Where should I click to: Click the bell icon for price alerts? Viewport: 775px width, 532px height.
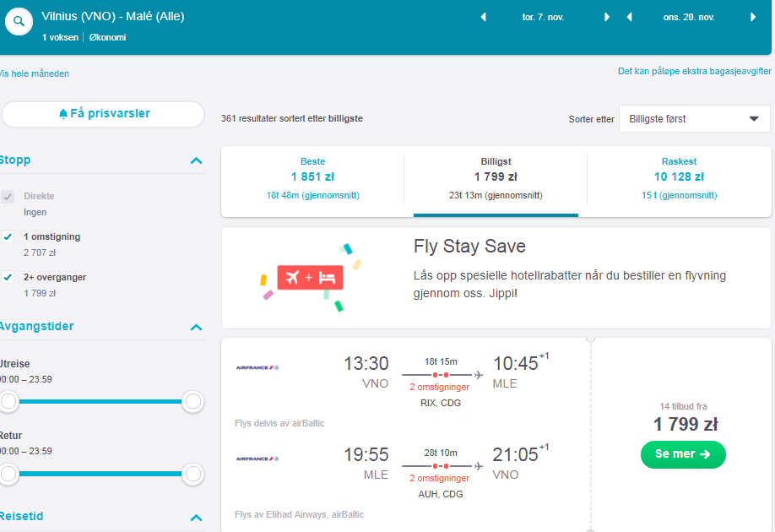[62, 114]
